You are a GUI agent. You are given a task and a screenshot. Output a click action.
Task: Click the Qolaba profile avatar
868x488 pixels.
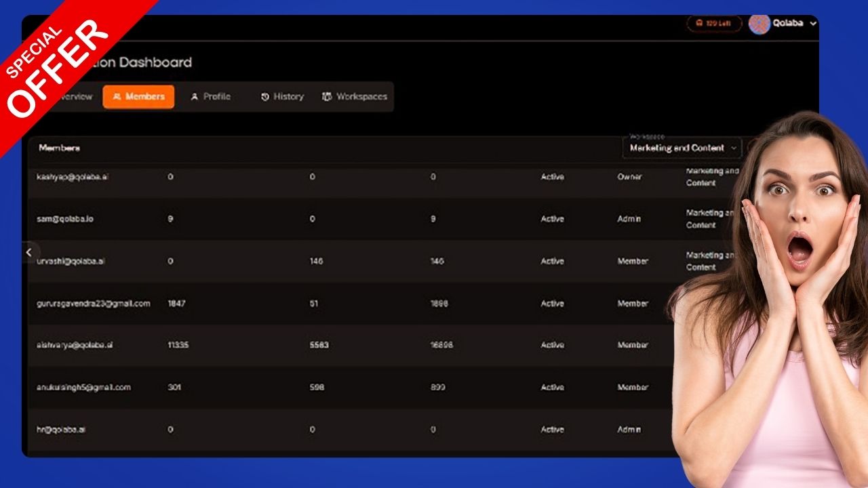tap(759, 24)
